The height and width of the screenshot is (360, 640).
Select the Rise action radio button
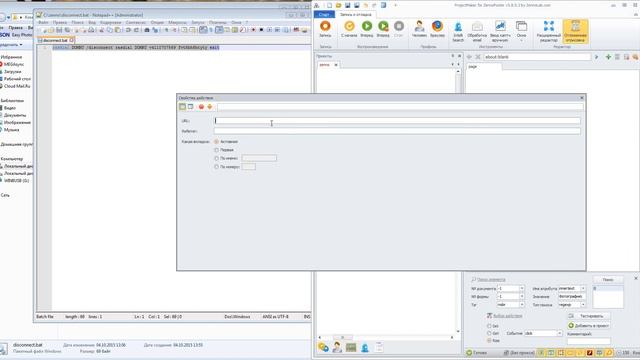pyautogui.click(x=489, y=340)
